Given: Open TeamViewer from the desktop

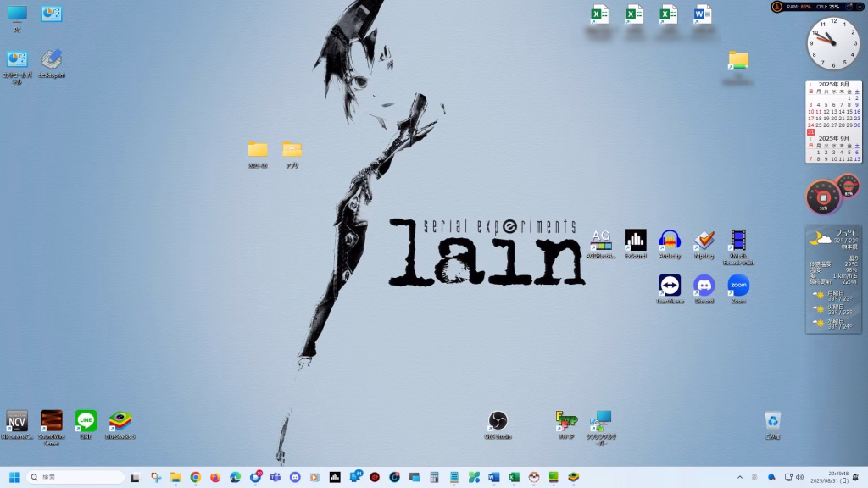Looking at the screenshot, I should (670, 290).
